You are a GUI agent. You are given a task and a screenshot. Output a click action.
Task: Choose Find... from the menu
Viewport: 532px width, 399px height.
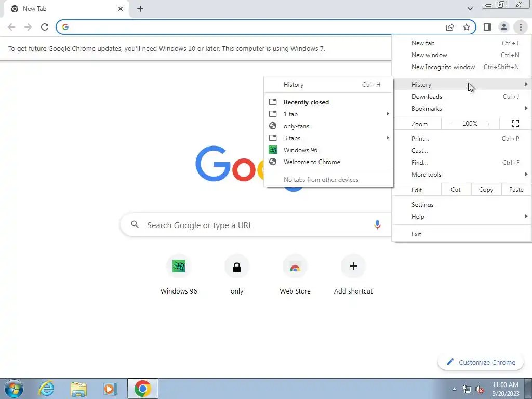click(462, 163)
